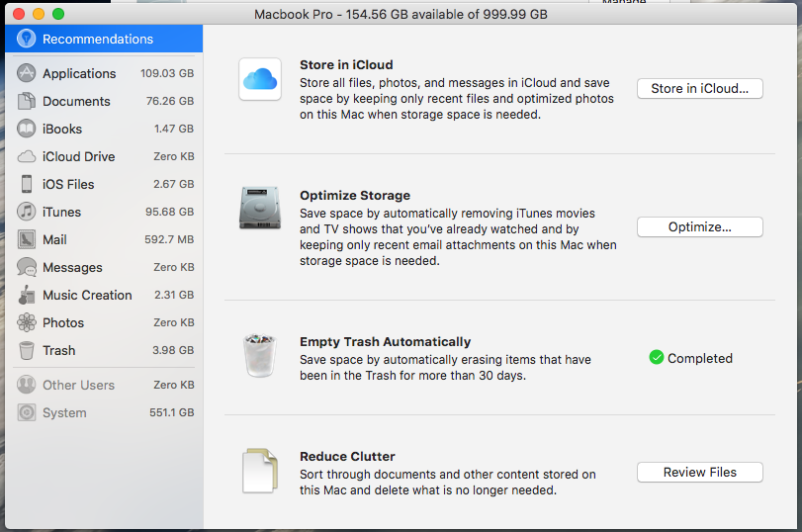Select the iTunes category label
This screenshot has height=532, width=802.
coord(62,212)
